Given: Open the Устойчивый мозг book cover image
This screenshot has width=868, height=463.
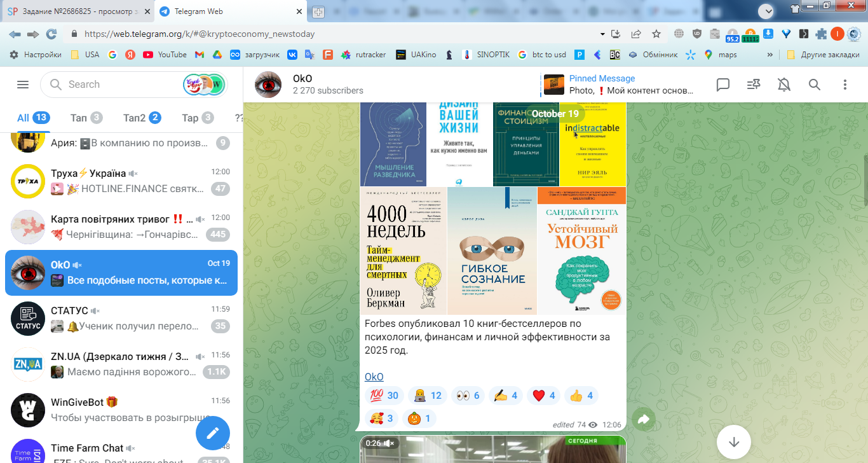Looking at the screenshot, I should click(x=581, y=251).
